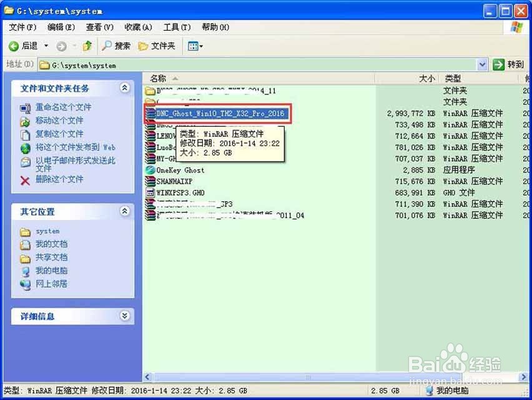Click the rename file icon
The height and width of the screenshot is (400, 532).
pos(25,108)
